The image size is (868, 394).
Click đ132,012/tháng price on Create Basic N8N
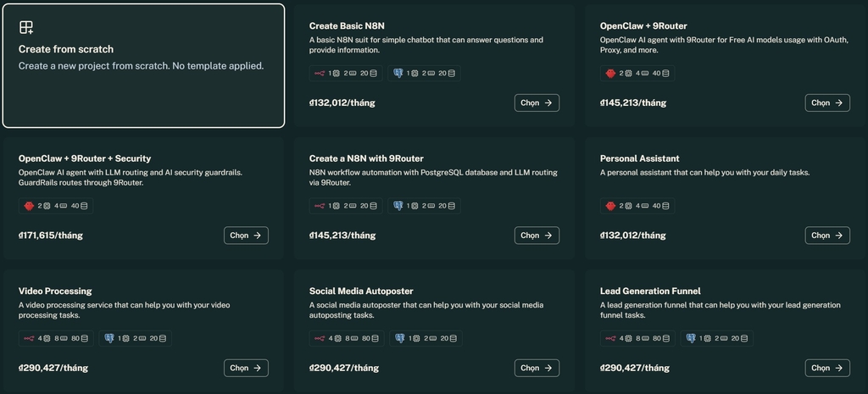[342, 103]
